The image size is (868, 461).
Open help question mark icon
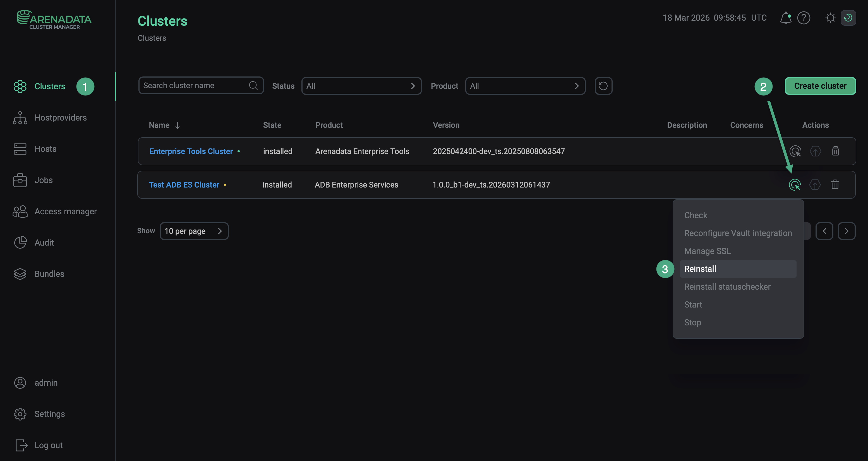tap(804, 18)
